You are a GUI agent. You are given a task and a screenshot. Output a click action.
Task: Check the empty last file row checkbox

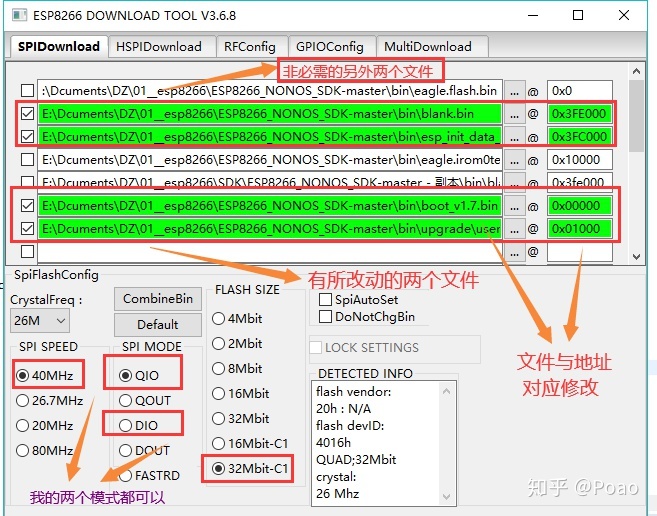click(x=28, y=252)
